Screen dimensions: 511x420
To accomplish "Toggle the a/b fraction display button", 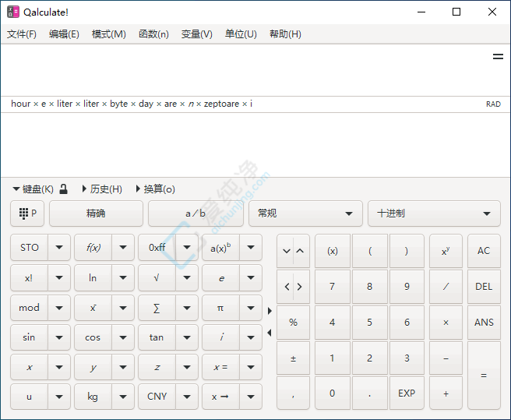I will click(x=196, y=214).
